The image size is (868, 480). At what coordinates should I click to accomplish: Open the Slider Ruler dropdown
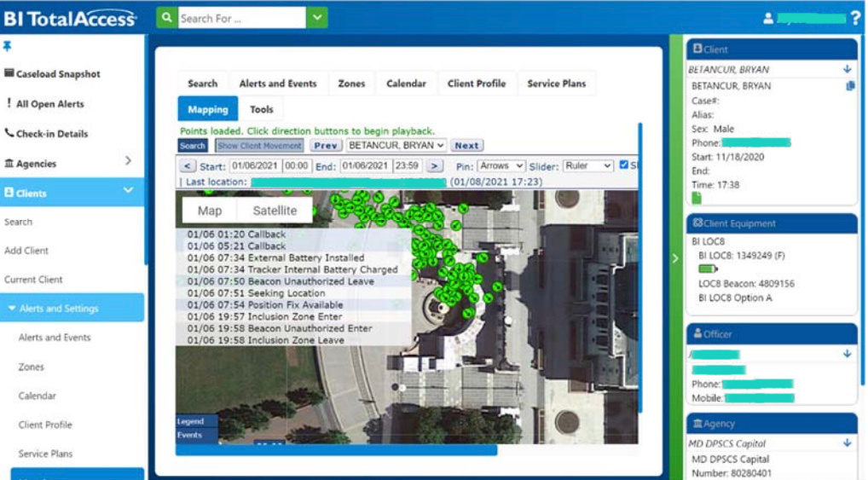(x=587, y=165)
